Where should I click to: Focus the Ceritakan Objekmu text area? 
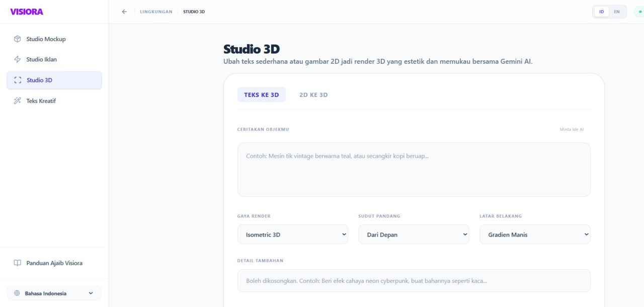point(414,169)
